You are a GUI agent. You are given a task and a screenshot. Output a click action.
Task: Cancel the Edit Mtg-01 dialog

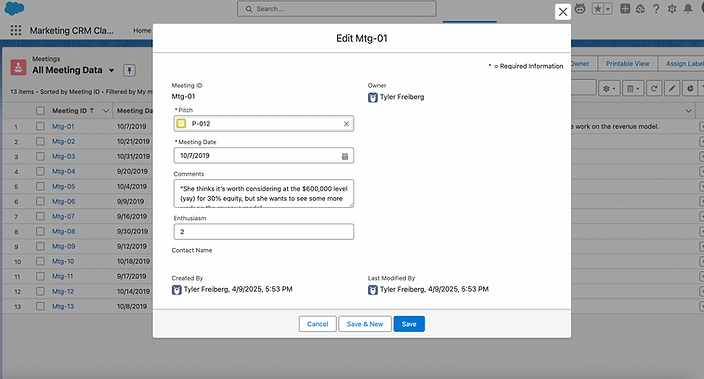coord(317,324)
